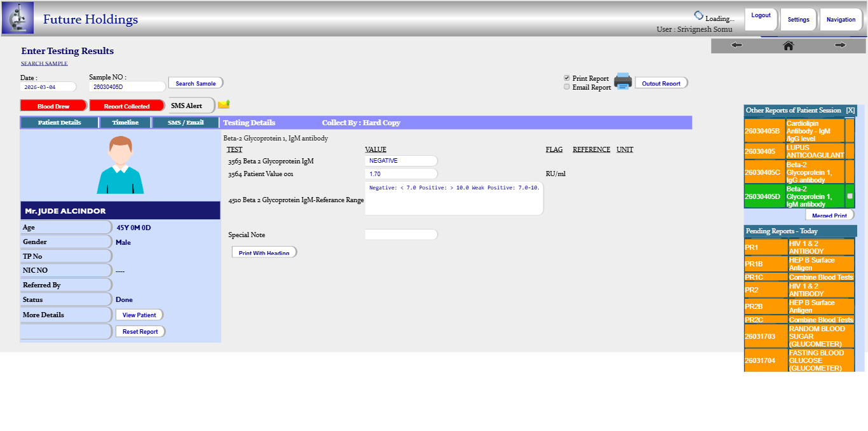Viewport: 868px width, 431px height.
Task: Select the Patient Details tab
Action: [59, 123]
